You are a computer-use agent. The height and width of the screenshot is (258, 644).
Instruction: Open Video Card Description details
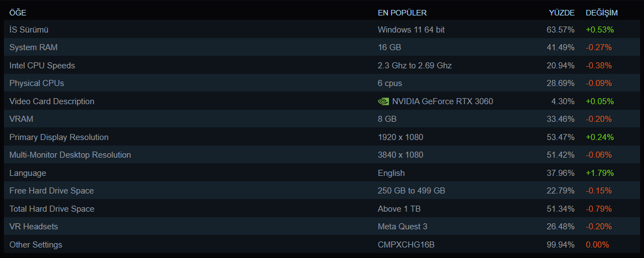point(52,101)
